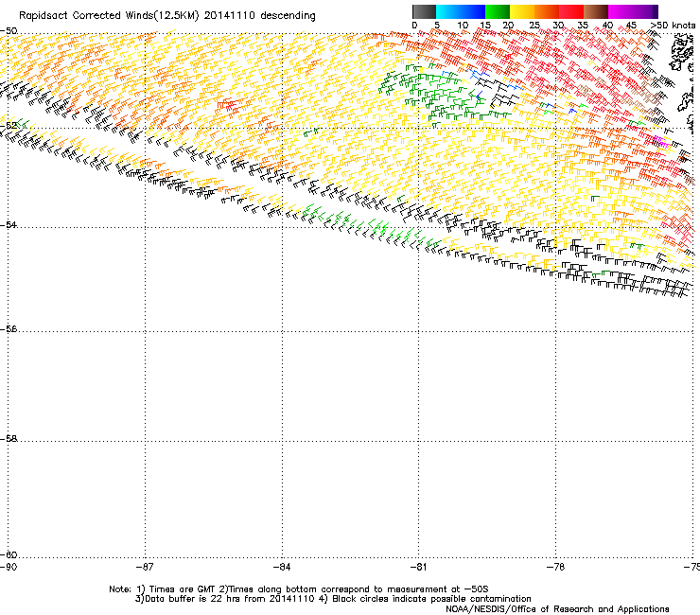Click the '>50 knots' legend label
Screen dimensions: 700x615
673,26
